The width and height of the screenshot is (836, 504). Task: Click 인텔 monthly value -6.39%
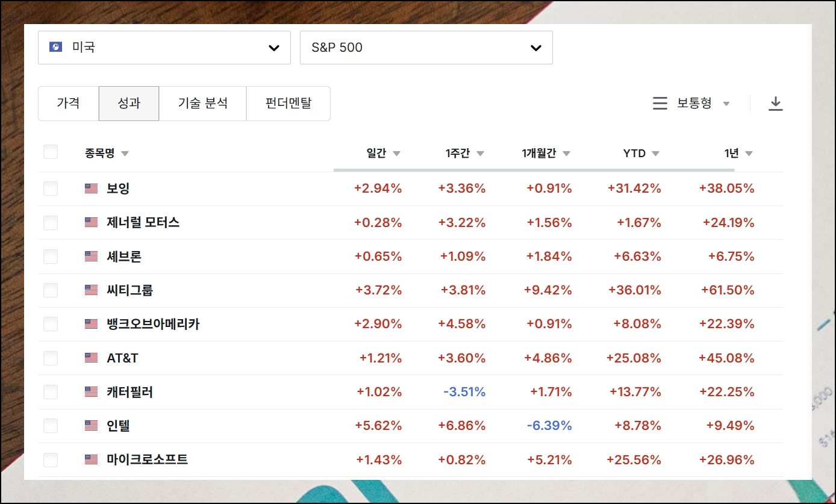549,426
